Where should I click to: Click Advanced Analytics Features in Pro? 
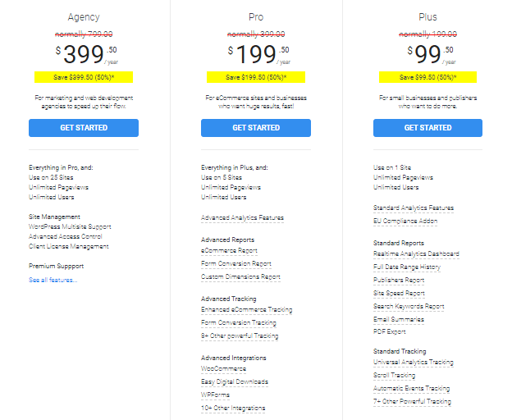point(242,217)
